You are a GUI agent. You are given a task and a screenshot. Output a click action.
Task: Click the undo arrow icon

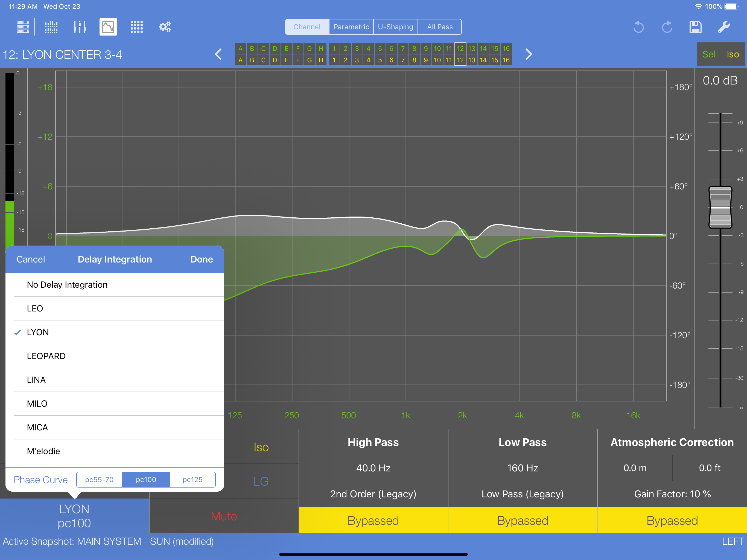tap(638, 27)
